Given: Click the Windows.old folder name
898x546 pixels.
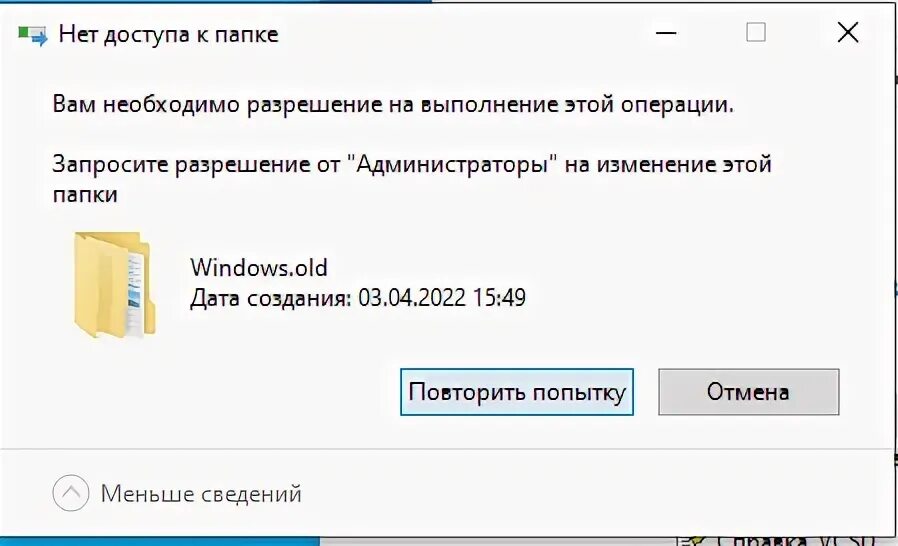Looking at the screenshot, I should (259, 268).
